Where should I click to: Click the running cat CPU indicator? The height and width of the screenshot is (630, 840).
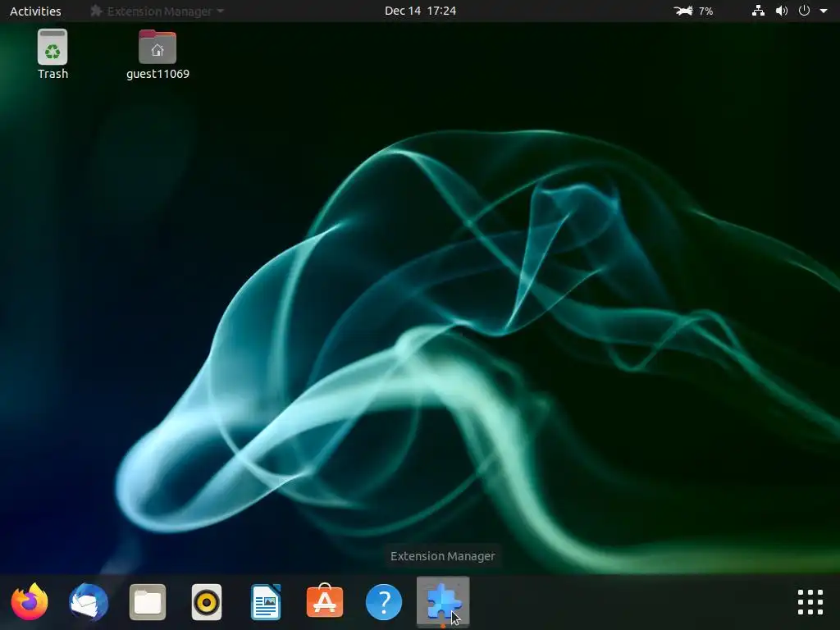(x=683, y=11)
